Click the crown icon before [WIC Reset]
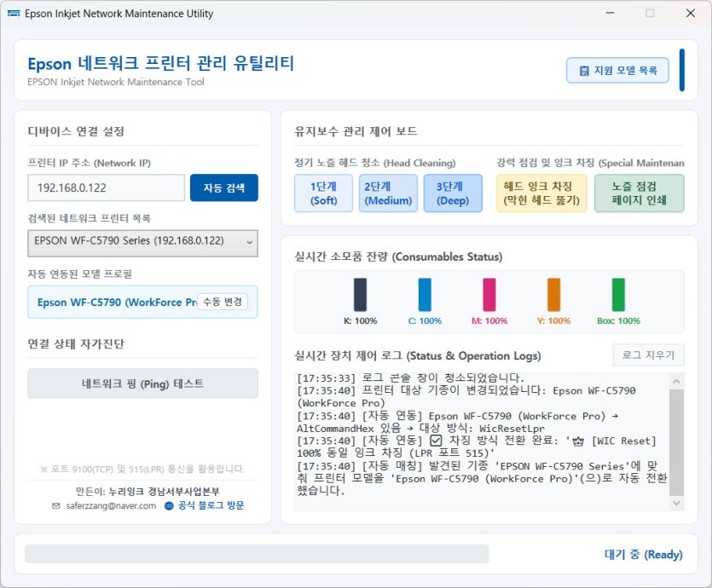The width and height of the screenshot is (712, 588). tap(578, 441)
